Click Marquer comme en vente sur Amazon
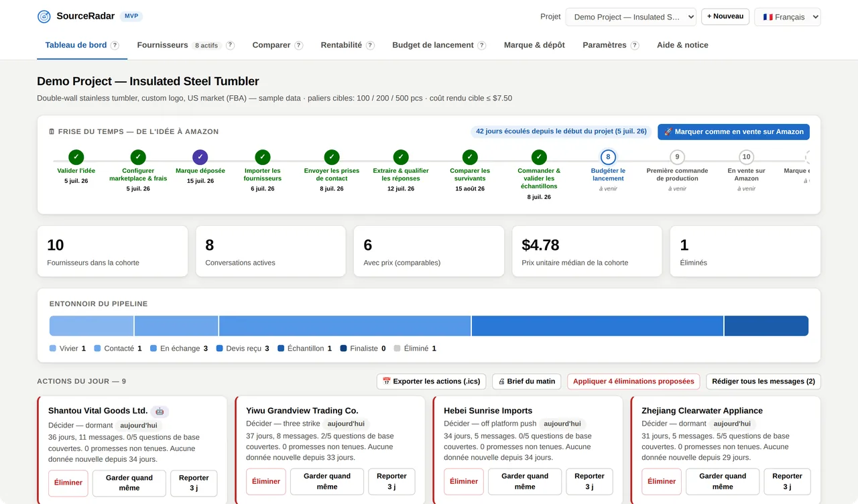The height and width of the screenshot is (504, 858). click(x=733, y=131)
